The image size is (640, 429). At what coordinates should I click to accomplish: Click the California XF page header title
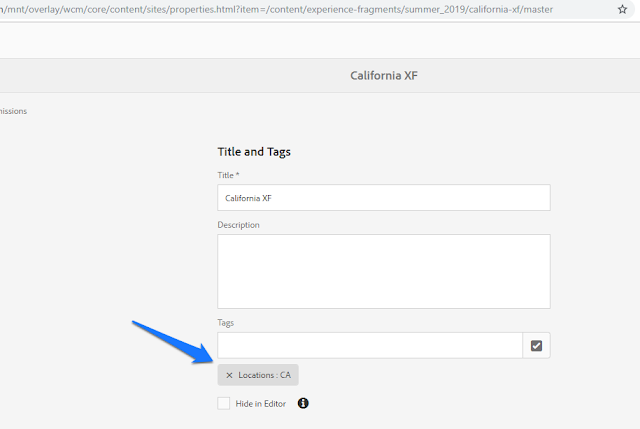(x=385, y=75)
